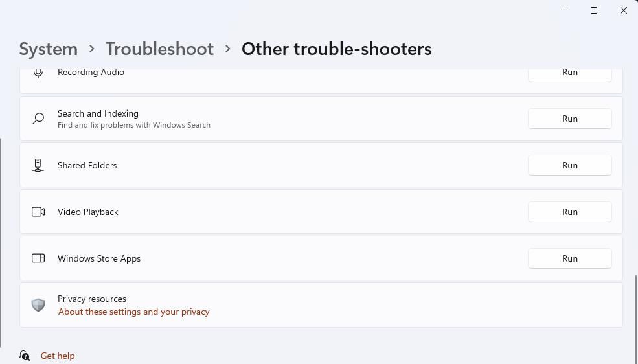The width and height of the screenshot is (638, 364).
Task: Click the Other trouble-shooters heading
Action: [x=336, y=49]
